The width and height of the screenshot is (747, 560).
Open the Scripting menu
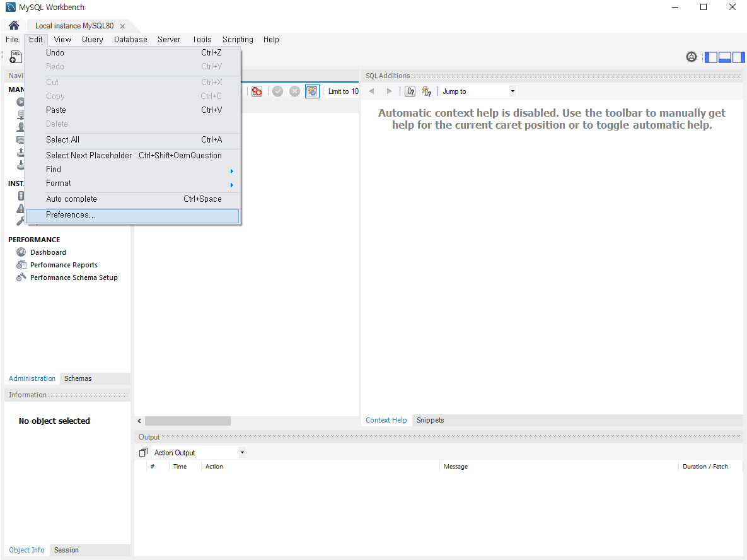click(x=238, y=40)
